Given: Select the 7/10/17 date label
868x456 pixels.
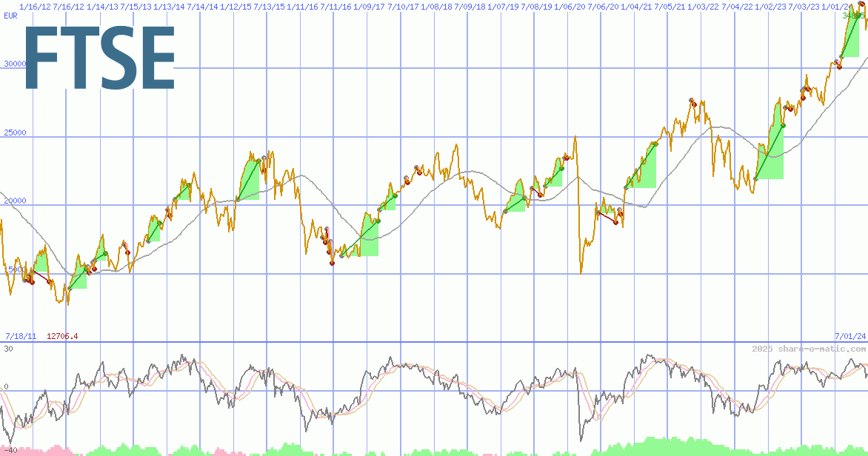Looking at the screenshot, I should (402, 7).
